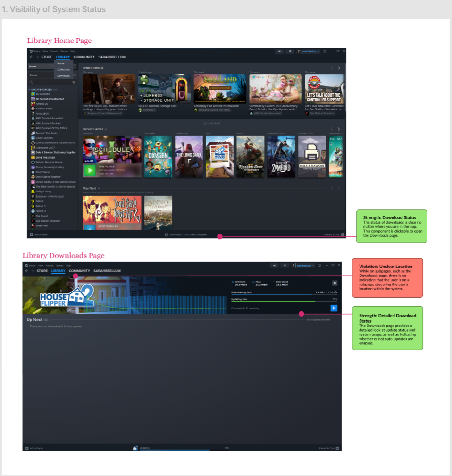Open Help menu on Downloads Page
The width and height of the screenshot is (452, 476).
(x=68, y=266)
